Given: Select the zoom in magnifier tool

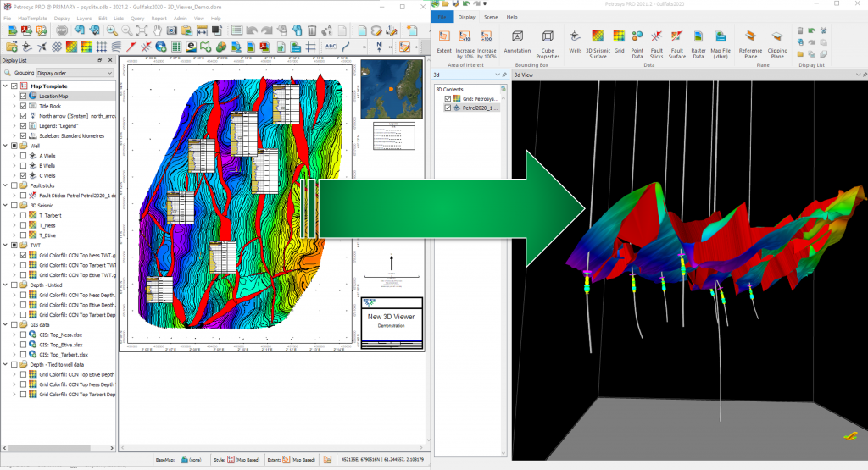Looking at the screenshot, I should coord(112,30).
